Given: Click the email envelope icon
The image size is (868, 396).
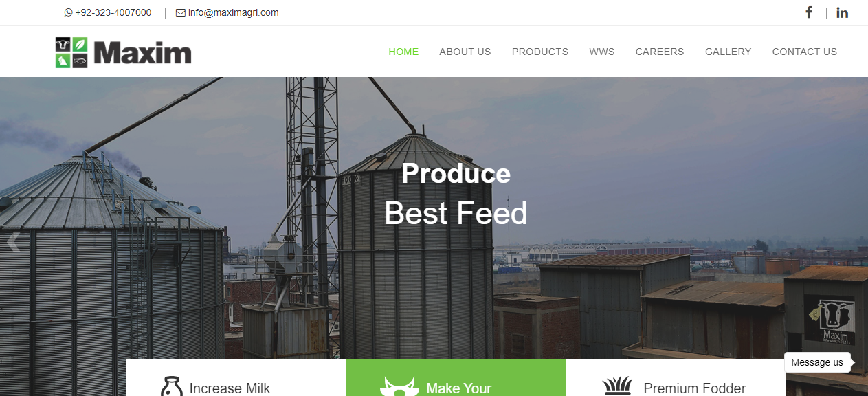Looking at the screenshot, I should tap(181, 12).
